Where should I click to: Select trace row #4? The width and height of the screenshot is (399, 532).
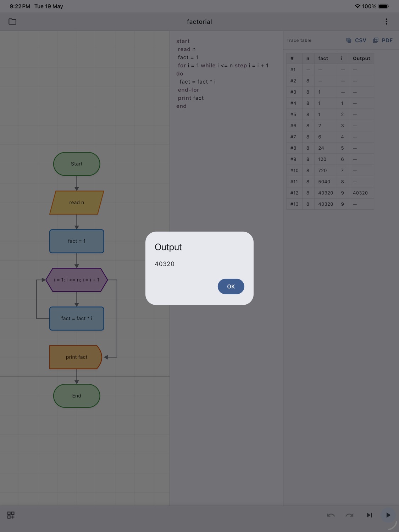click(x=330, y=103)
